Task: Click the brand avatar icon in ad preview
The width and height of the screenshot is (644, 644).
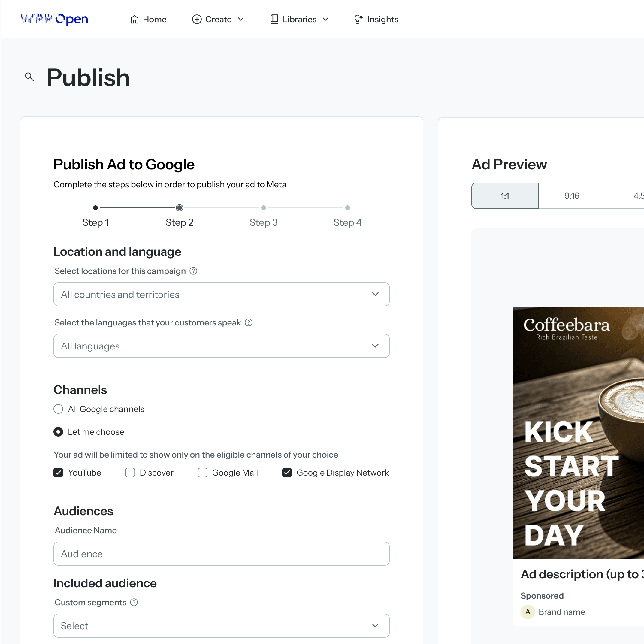Action: tap(528, 612)
